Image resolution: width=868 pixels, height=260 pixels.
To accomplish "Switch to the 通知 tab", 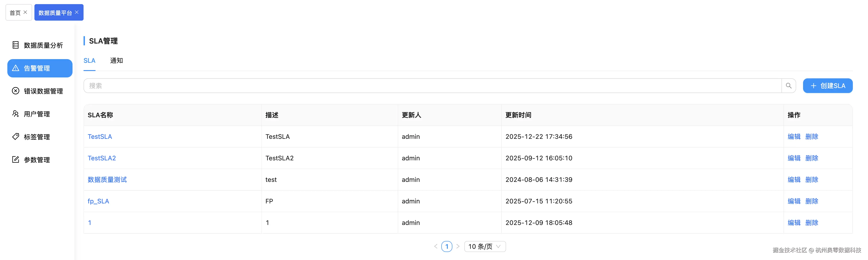I will [116, 60].
